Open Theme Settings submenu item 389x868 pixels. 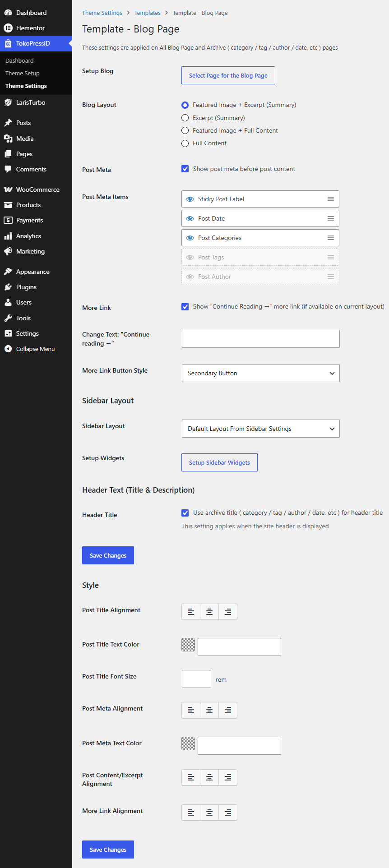pyautogui.click(x=26, y=86)
